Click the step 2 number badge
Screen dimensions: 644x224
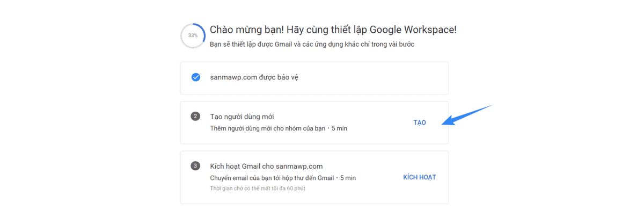pyautogui.click(x=195, y=117)
